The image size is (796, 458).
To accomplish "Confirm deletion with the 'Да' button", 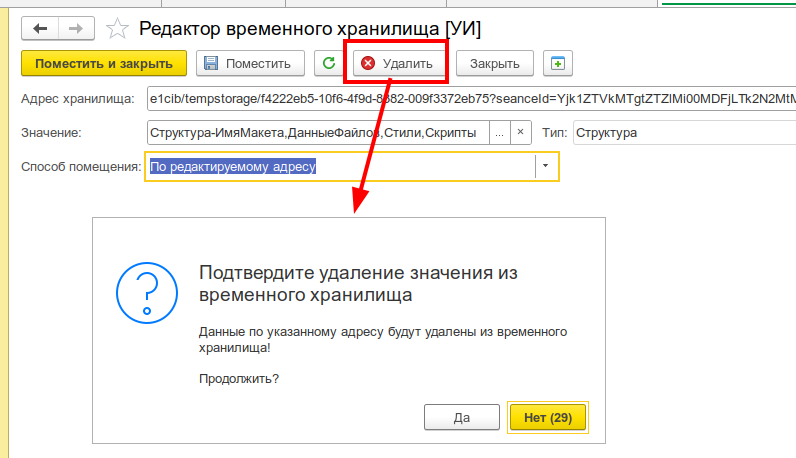I will (x=461, y=417).
